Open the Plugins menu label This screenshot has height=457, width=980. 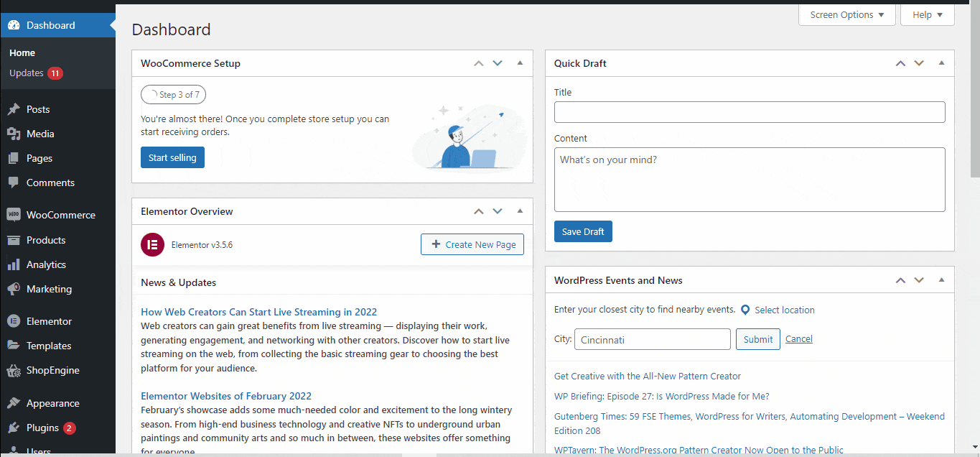[x=42, y=428]
